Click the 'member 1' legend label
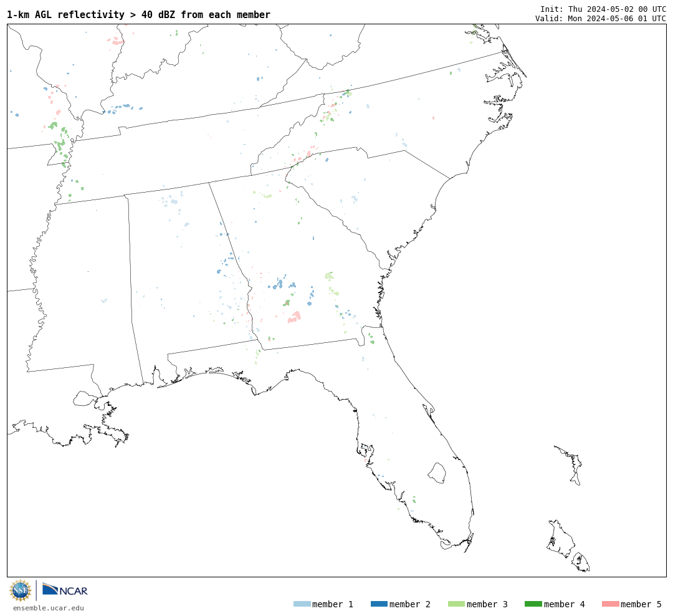Image resolution: width=673 pixels, height=616 pixels. pyautogui.click(x=333, y=604)
